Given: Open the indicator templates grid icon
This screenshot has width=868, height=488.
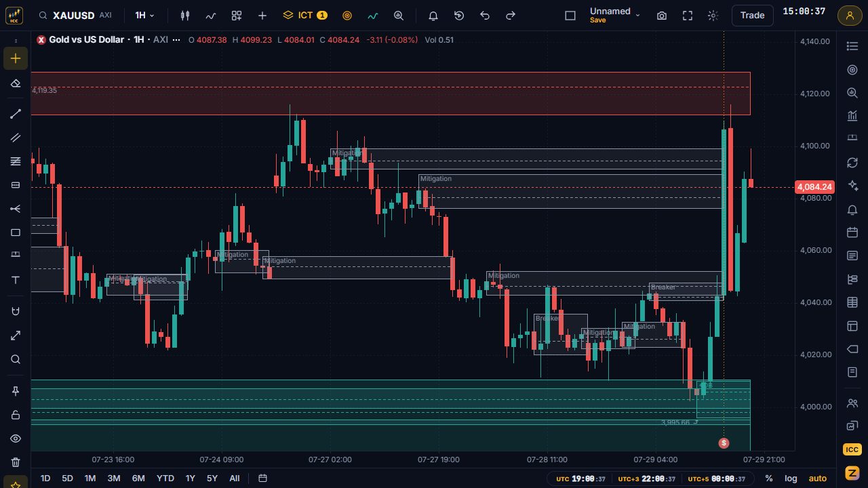Looking at the screenshot, I should (x=237, y=15).
